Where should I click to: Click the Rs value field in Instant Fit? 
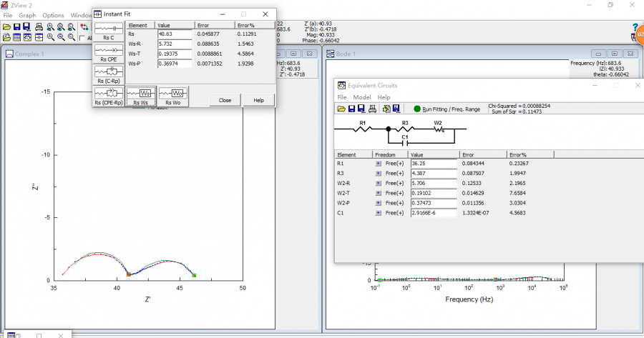pos(174,34)
